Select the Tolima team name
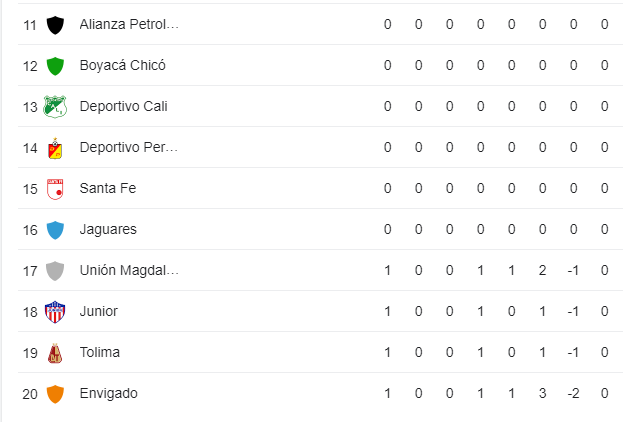 tap(100, 352)
